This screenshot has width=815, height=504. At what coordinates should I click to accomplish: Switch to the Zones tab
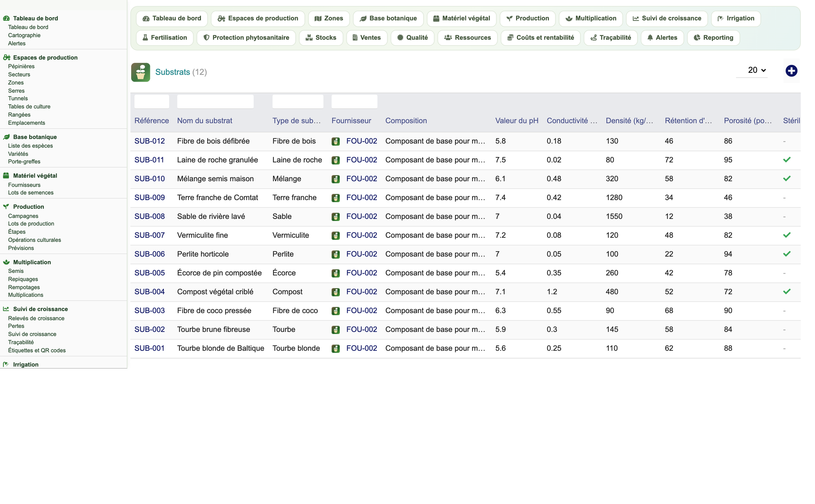point(329,18)
